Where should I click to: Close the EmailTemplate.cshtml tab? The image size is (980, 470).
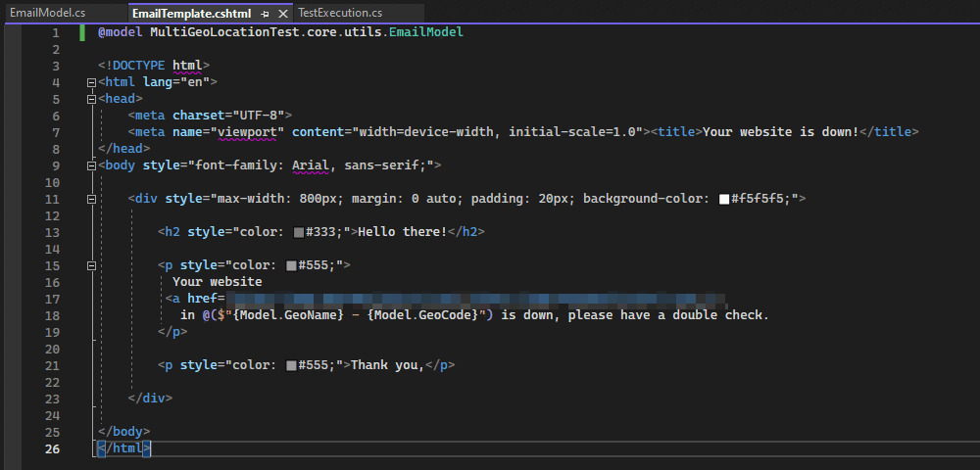point(283,14)
